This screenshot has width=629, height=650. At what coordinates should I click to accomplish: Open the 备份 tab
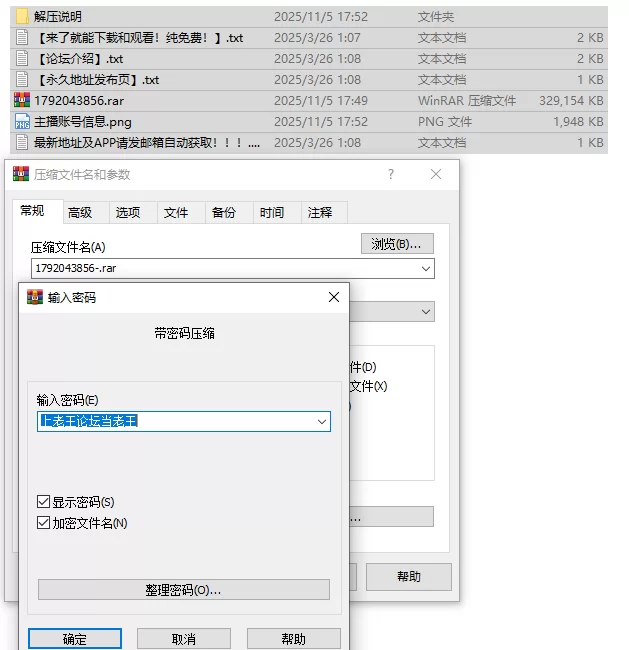223,213
